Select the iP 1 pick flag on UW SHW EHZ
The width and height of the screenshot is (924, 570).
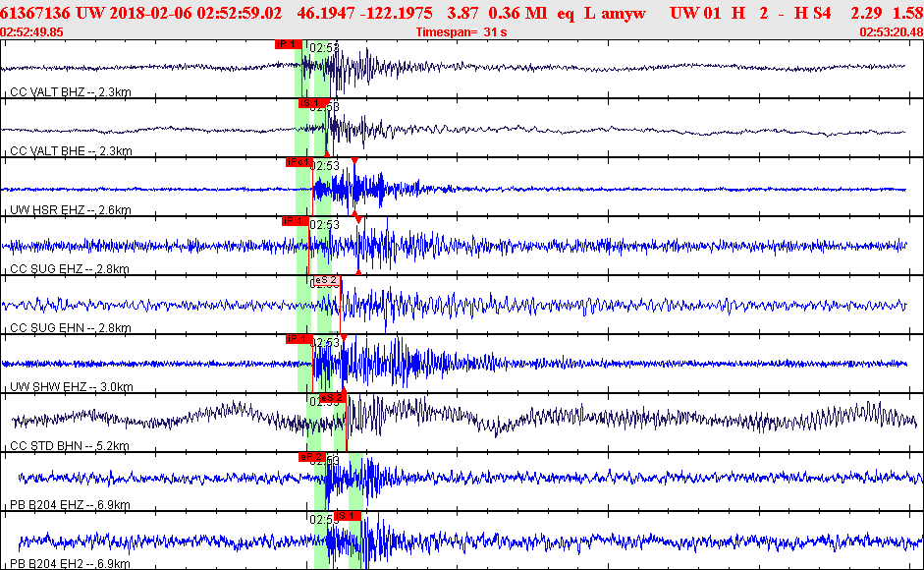[x=299, y=339]
